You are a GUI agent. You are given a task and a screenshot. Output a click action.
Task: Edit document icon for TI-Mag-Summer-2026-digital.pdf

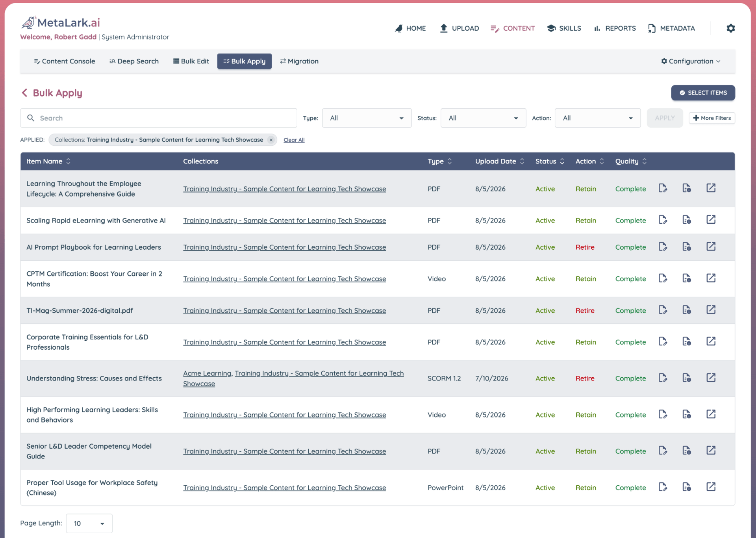[x=663, y=310]
